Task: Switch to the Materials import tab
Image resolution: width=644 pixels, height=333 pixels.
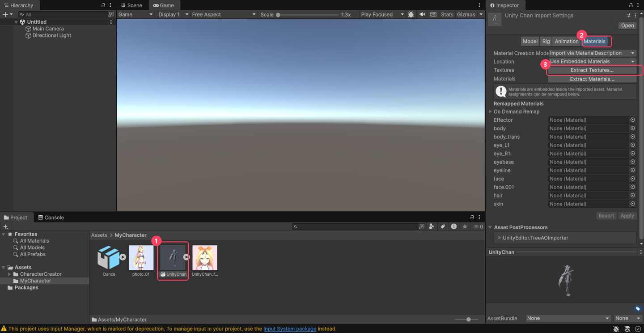Action: pos(595,41)
